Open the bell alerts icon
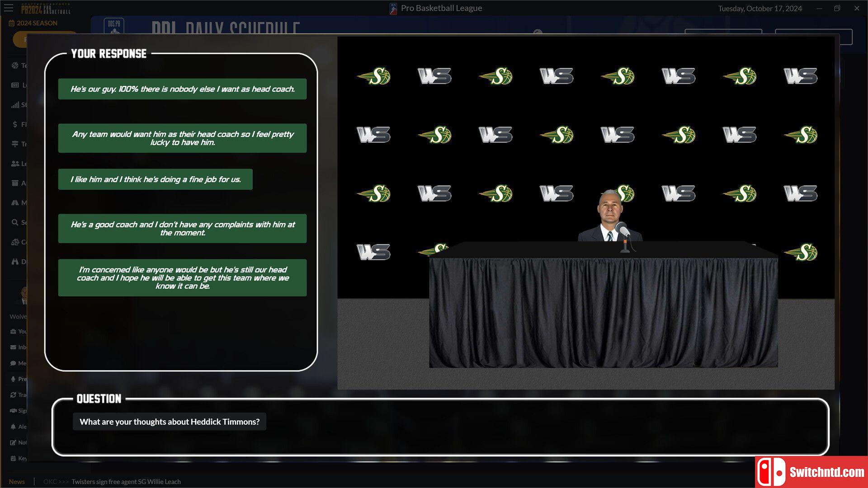The width and height of the screenshot is (868, 488). point(13,427)
